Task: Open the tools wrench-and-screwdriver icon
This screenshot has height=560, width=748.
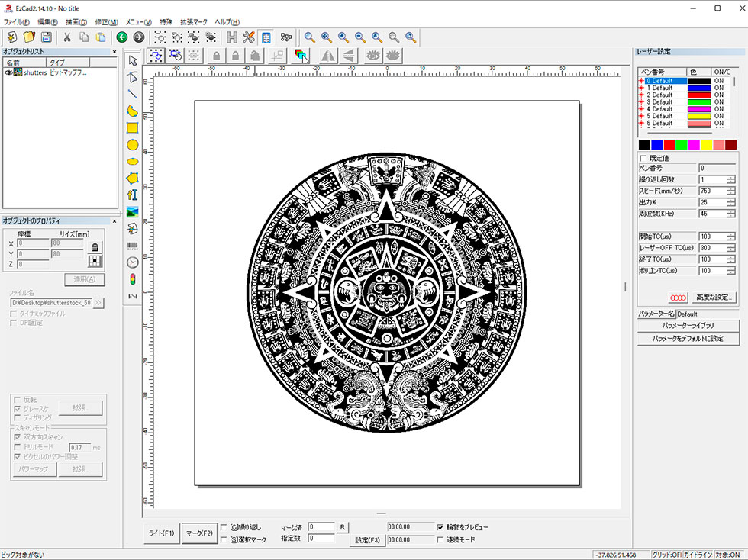Action: tap(249, 37)
